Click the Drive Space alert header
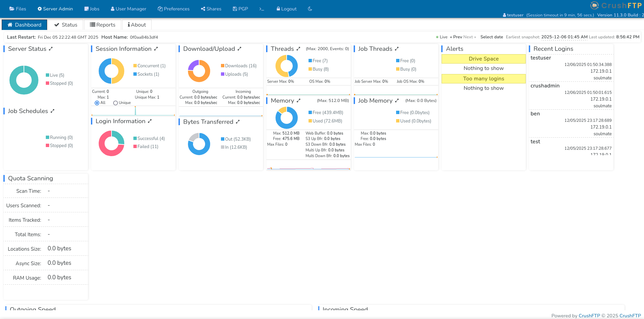The height and width of the screenshot is (319, 644). [483, 59]
